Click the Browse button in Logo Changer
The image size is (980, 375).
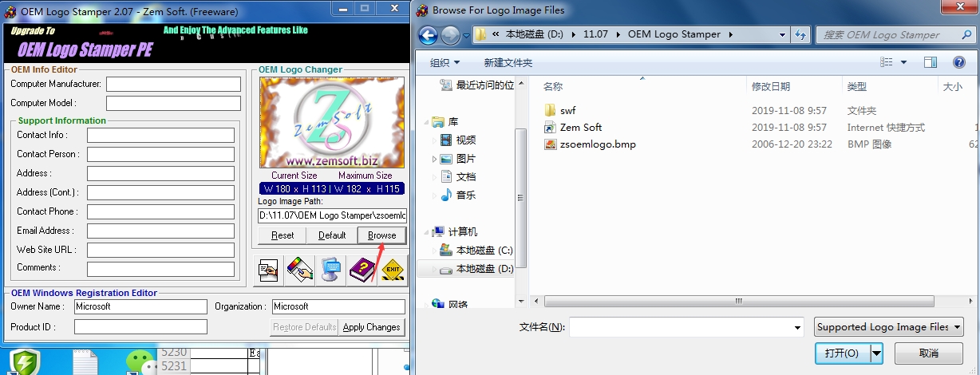[x=381, y=235]
